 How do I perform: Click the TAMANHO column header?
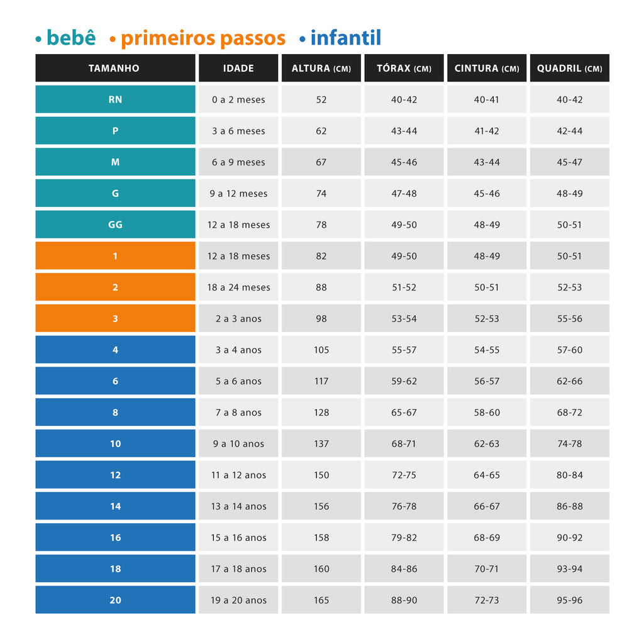click(x=114, y=68)
